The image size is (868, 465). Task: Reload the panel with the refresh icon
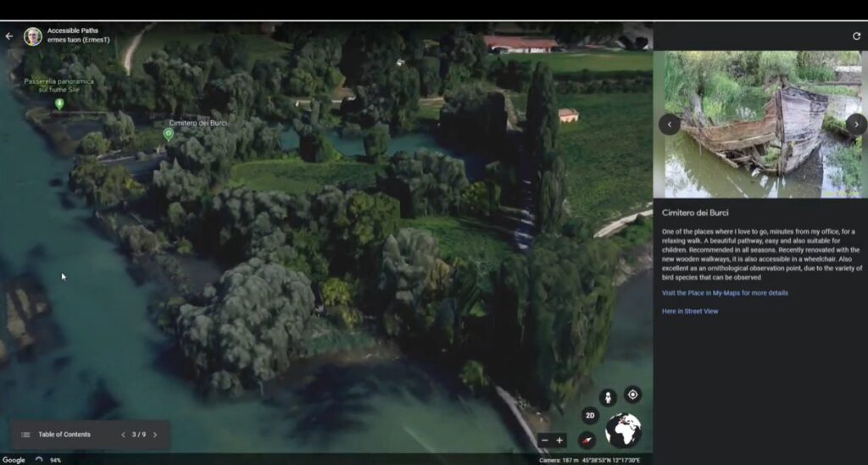tap(856, 36)
